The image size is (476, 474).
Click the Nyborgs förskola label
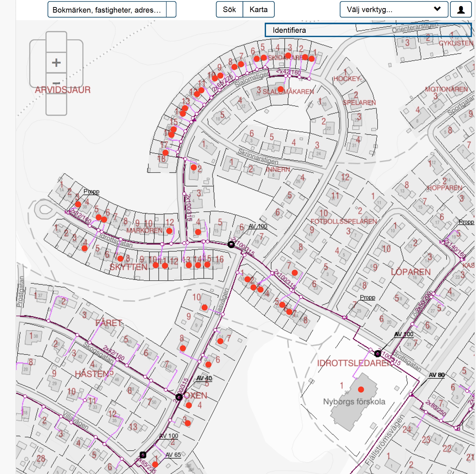click(354, 401)
